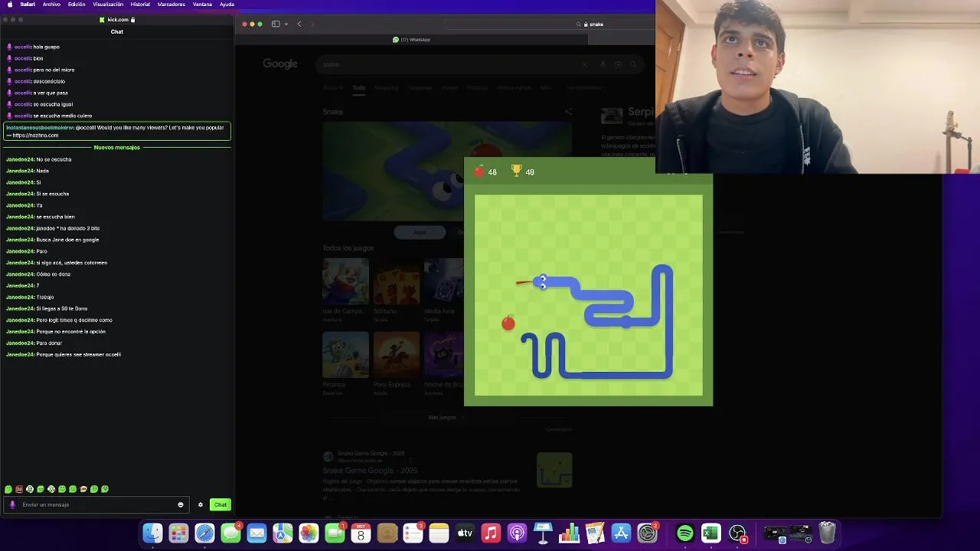Click the Google search magnifier icon
980x551 pixels.
[633, 65]
